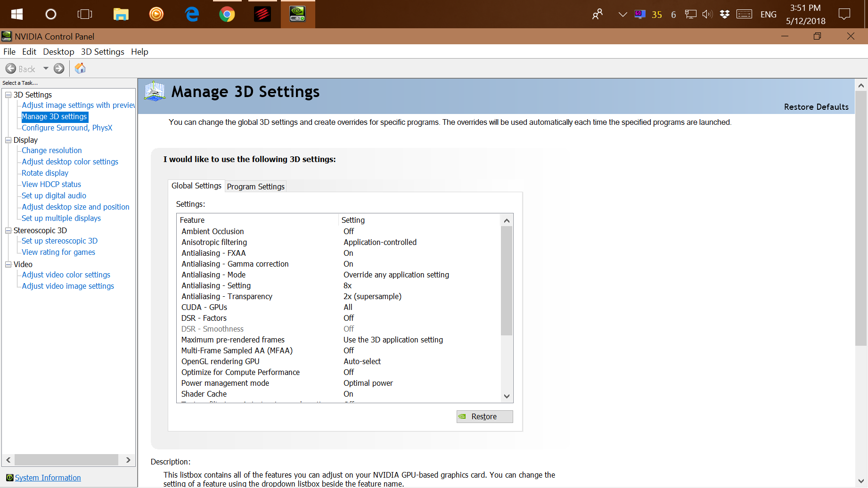Click the NVIDIA Control Panel taskbar icon

[x=297, y=14]
